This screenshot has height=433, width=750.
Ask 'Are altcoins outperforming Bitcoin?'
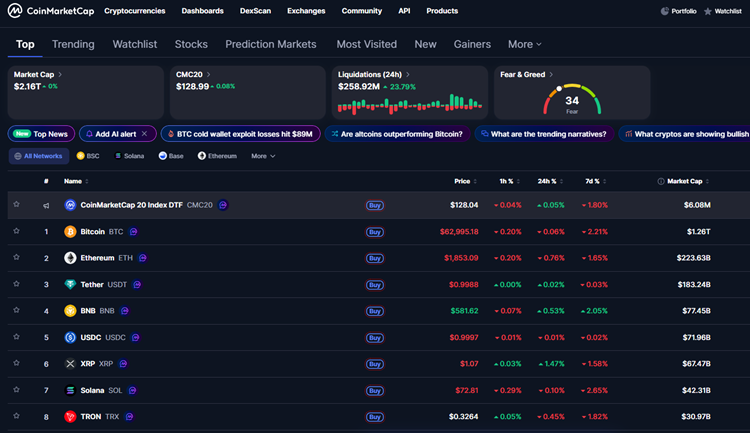tap(397, 134)
